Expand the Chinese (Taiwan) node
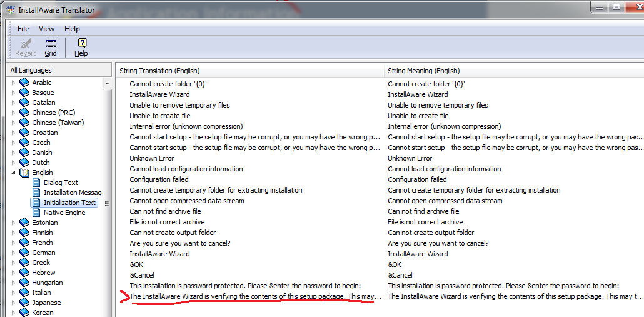 pyautogui.click(x=14, y=123)
